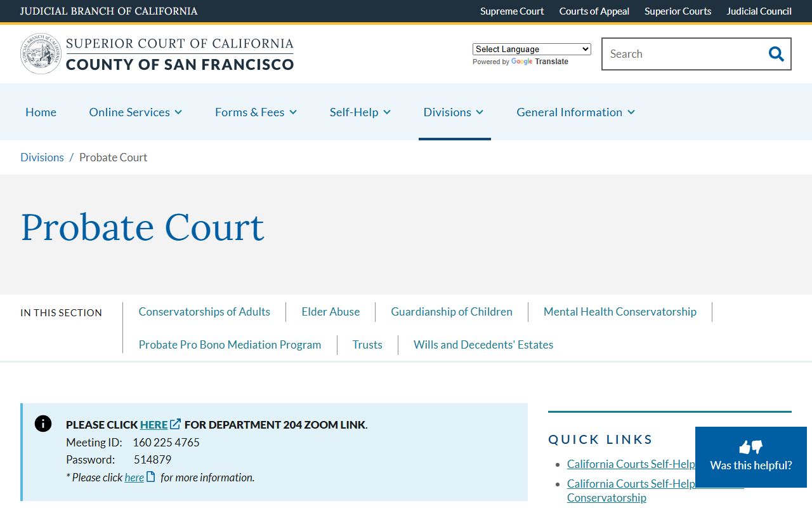Image resolution: width=812 pixels, height=508 pixels.
Task: Click the 'IN THIS SECTION' label
Action: click(61, 313)
